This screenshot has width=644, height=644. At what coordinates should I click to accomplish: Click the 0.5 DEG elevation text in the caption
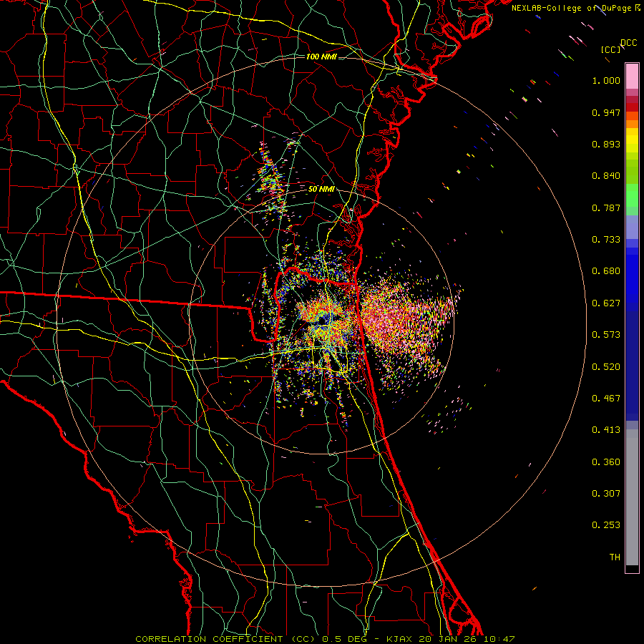345,639
